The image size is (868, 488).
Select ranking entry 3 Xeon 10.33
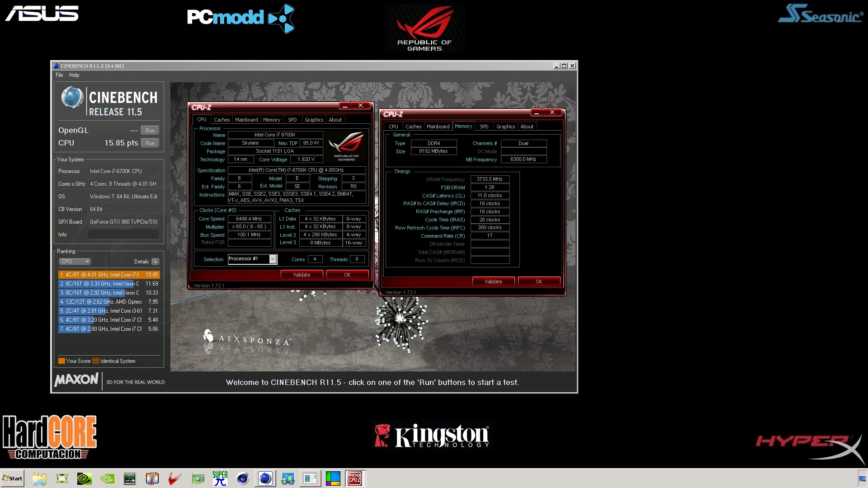109,293
